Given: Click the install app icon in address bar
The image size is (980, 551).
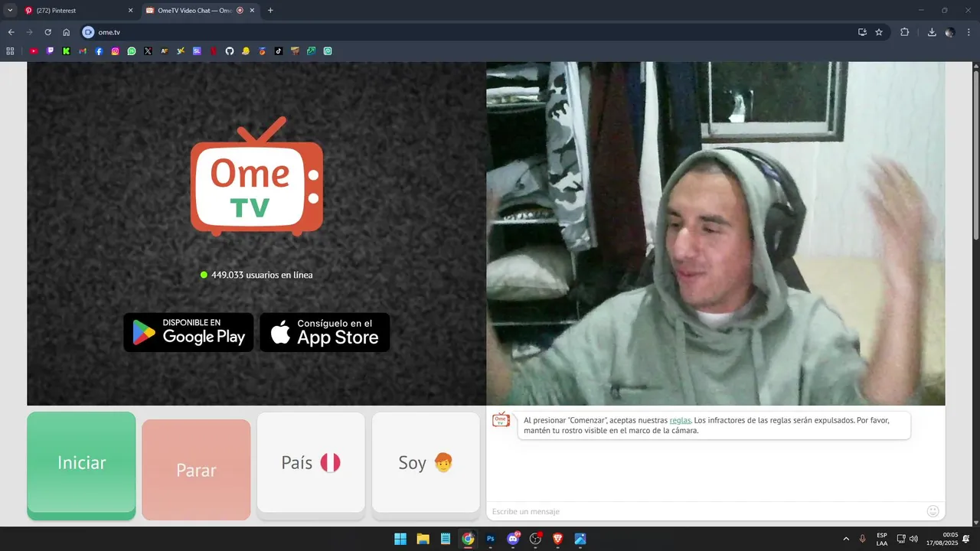Looking at the screenshot, I should pos(862,32).
